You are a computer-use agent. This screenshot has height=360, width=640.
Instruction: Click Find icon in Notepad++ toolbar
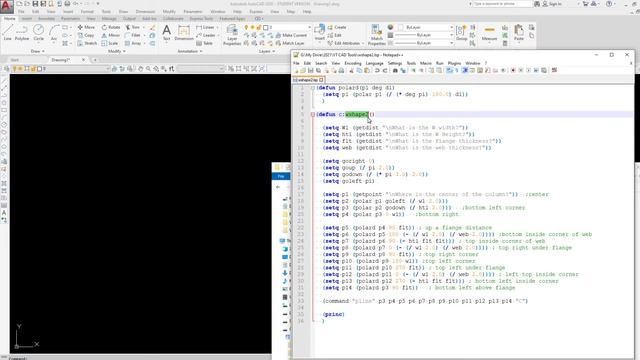pos(395,71)
